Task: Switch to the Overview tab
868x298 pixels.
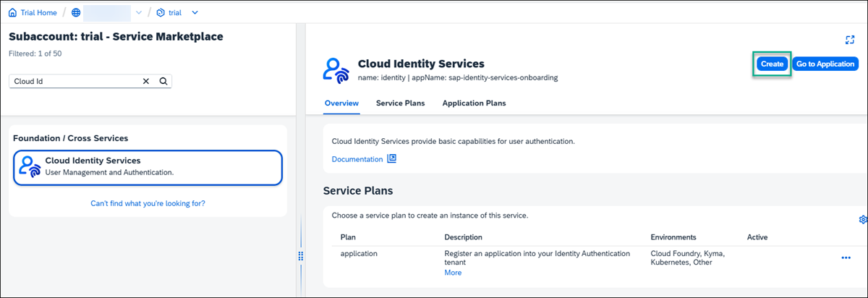Action: pyautogui.click(x=341, y=103)
